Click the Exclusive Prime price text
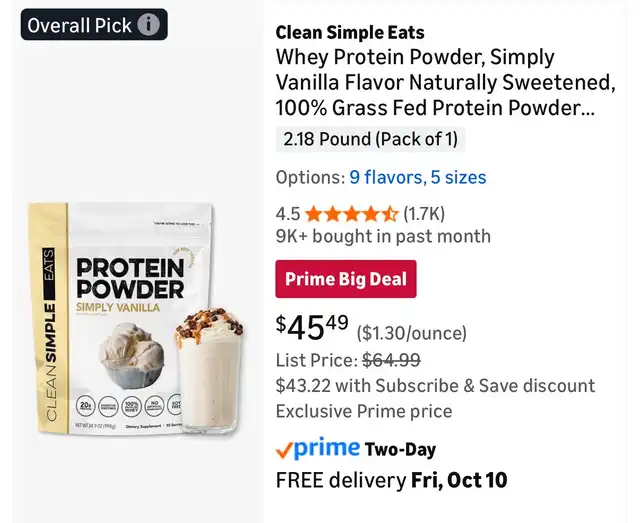This screenshot has width=640, height=523. point(363,410)
